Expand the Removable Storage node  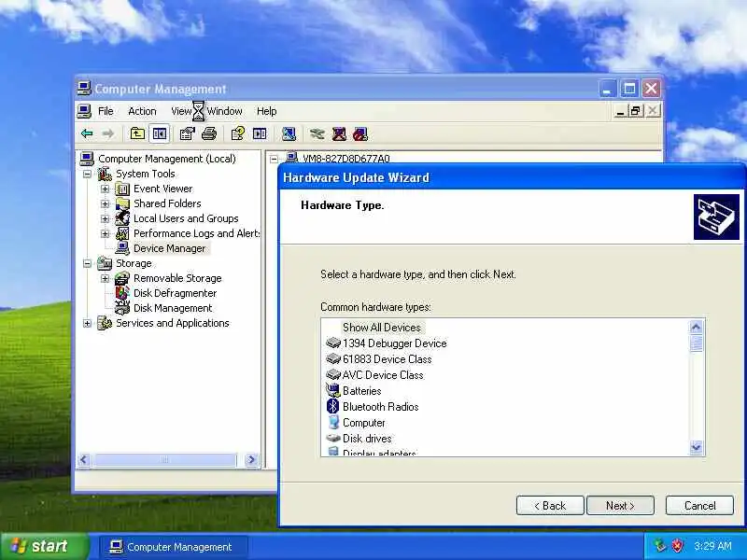click(x=105, y=278)
